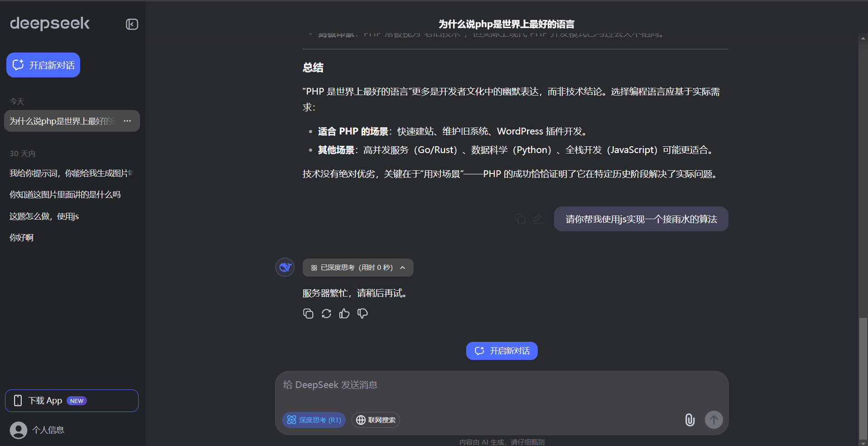Click the disclaimer 内容由 AI 生成 text
Image resolution: width=868 pixels, height=446 pixels.
(x=502, y=442)
